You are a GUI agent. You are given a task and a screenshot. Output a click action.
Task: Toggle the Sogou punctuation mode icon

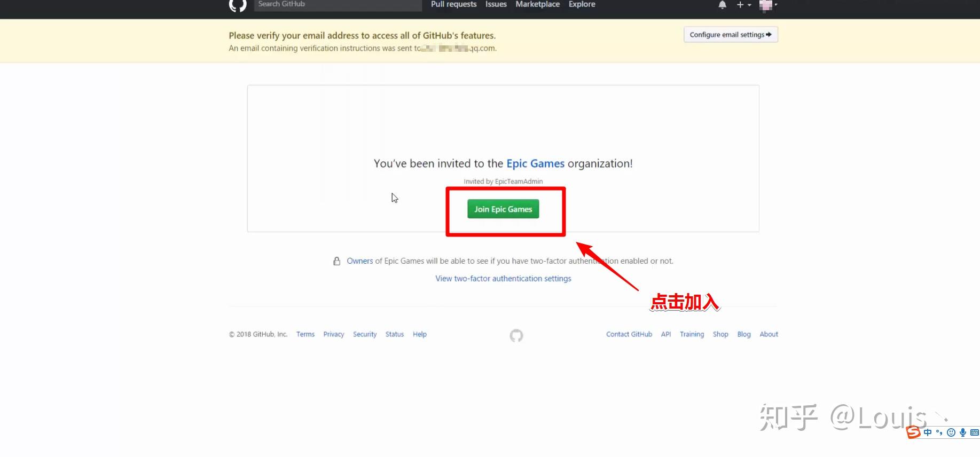coord(939,432)
